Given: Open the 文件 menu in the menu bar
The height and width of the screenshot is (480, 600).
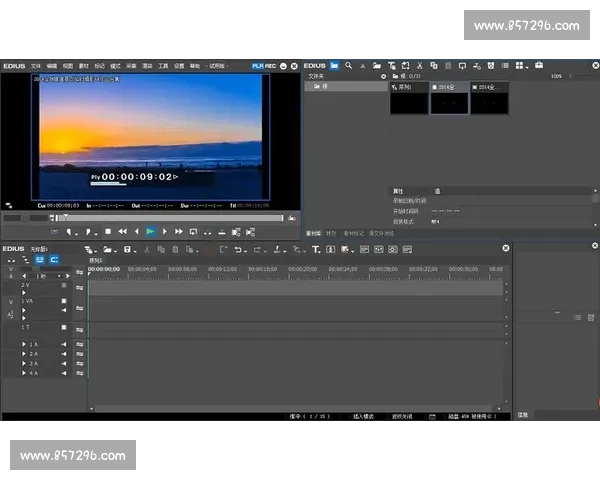Looking at the screenshot, I should [35, 65].
